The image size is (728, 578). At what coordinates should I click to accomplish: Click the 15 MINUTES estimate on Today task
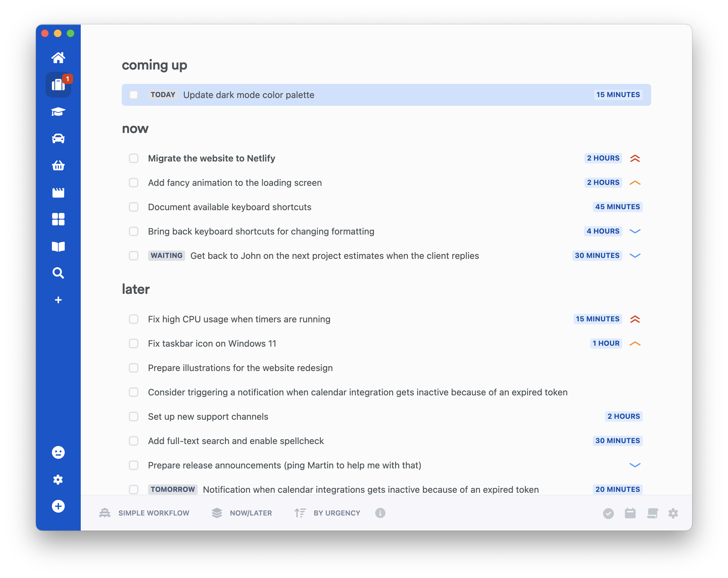617,95
